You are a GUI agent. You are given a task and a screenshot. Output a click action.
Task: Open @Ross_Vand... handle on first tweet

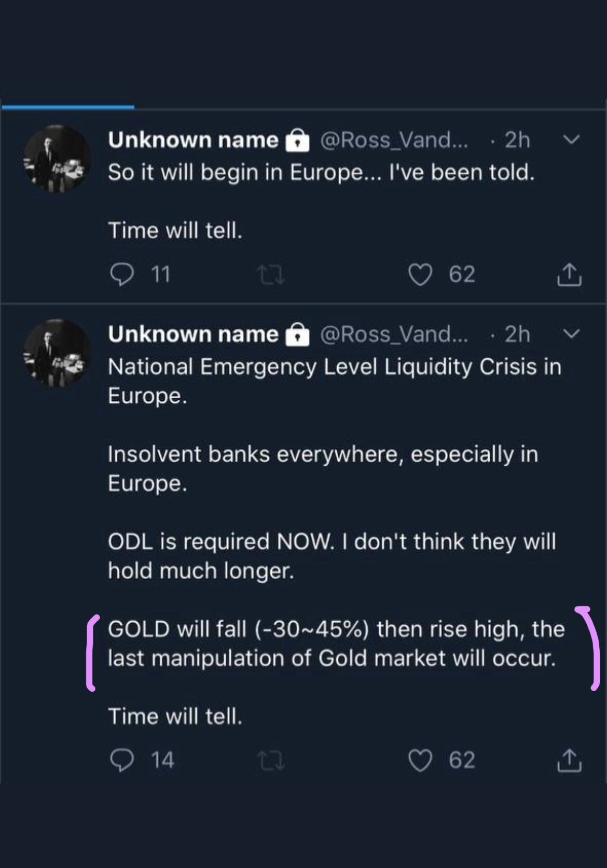[394, 140]
